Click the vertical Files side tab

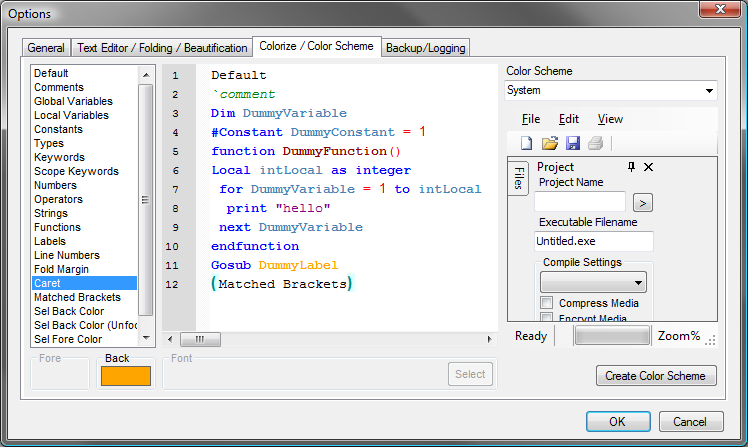pos(519,178)
